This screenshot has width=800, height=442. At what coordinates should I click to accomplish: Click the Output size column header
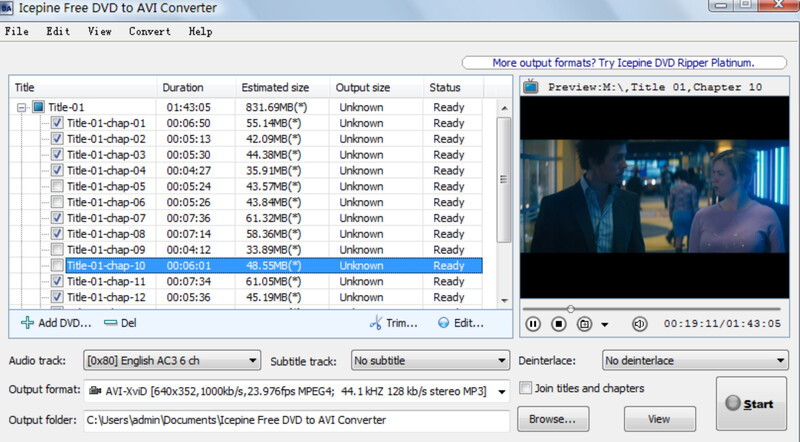pyautogui.click(x=377, y=87)
